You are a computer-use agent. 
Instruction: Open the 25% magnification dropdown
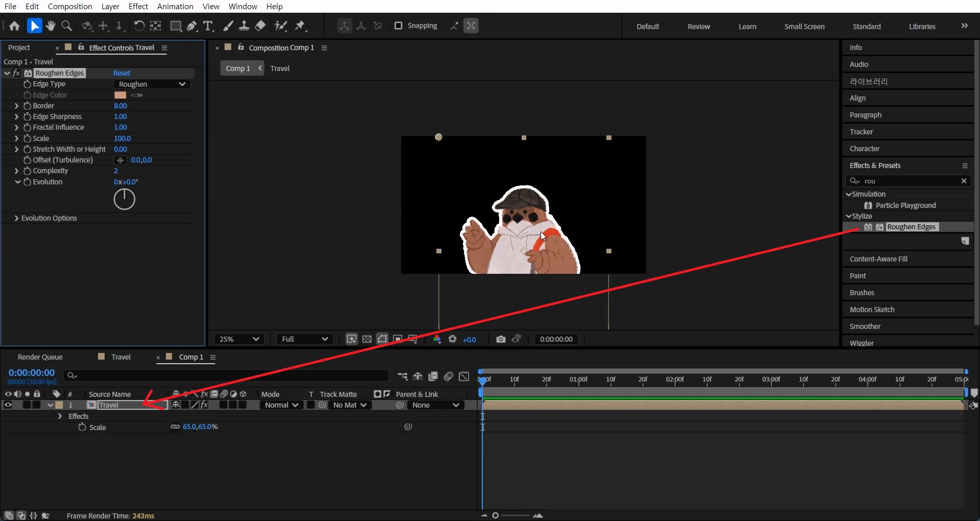[239, 339]
